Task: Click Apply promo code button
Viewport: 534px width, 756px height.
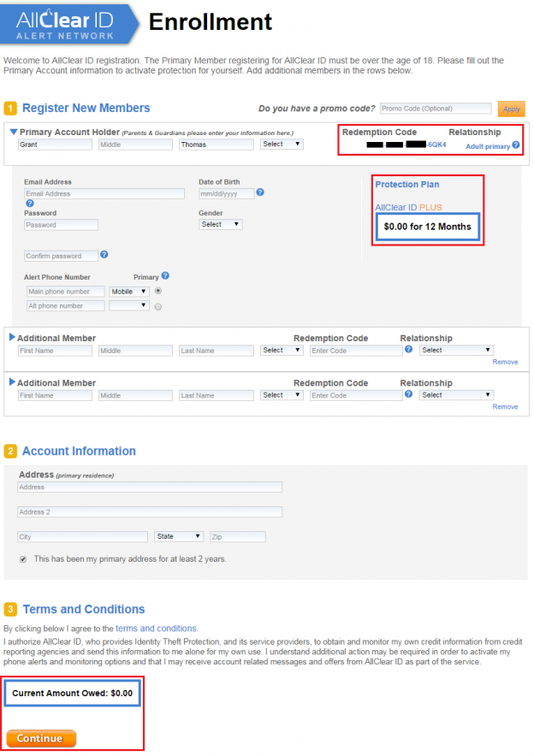Action: [x=511, y=109]
